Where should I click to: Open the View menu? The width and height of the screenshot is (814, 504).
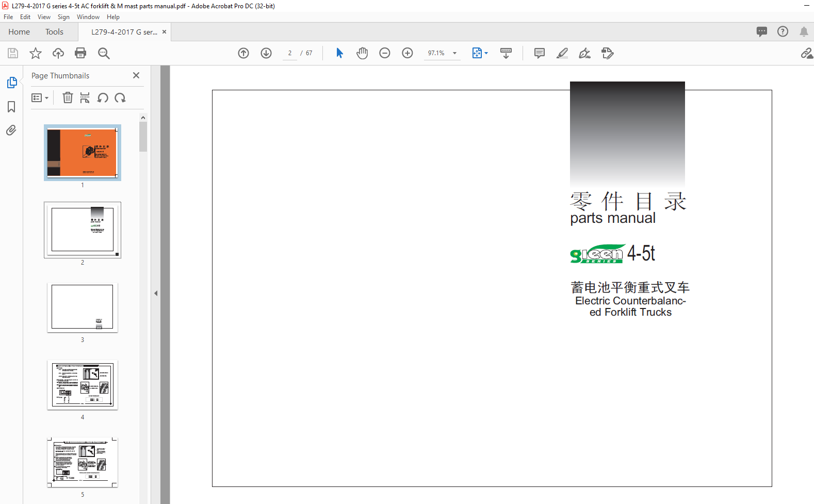[44, 17]
